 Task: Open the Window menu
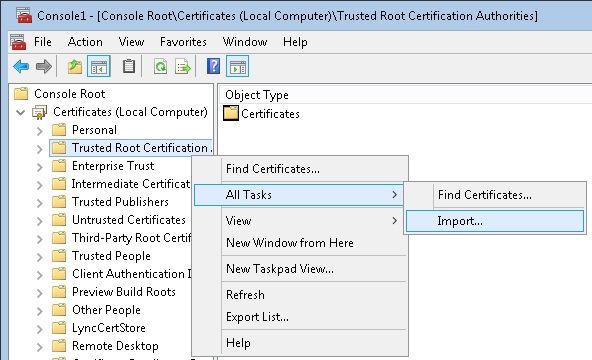(x=245, y=42)
